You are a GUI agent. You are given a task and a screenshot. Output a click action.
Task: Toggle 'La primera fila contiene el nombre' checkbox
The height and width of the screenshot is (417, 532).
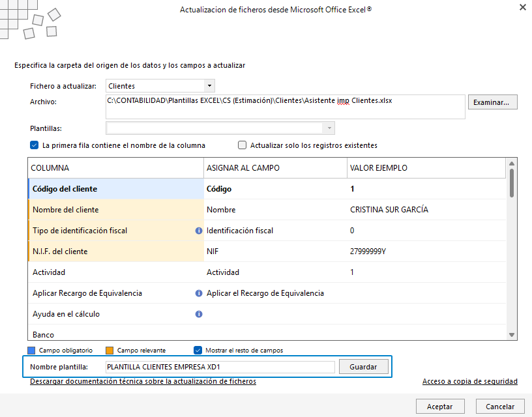click(x=35, y=145)
